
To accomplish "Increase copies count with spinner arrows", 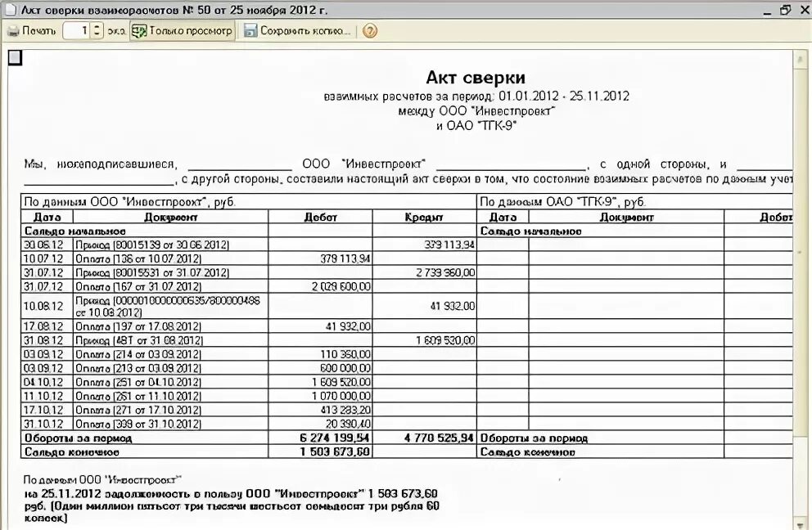I will point(97,27).
